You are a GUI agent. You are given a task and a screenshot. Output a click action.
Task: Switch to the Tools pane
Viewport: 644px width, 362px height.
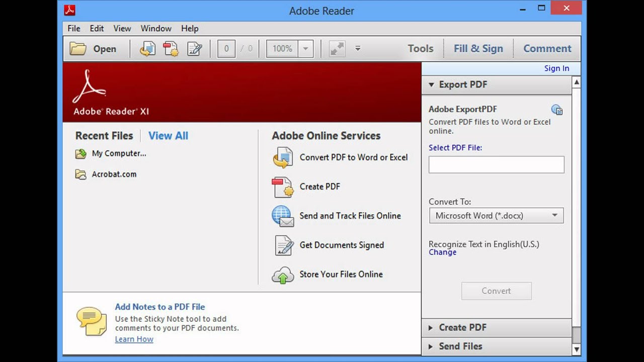[420, 49]
